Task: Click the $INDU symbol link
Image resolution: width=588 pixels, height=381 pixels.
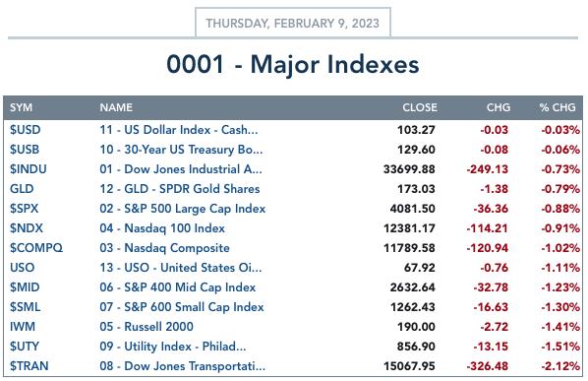Action: [29, 169]
